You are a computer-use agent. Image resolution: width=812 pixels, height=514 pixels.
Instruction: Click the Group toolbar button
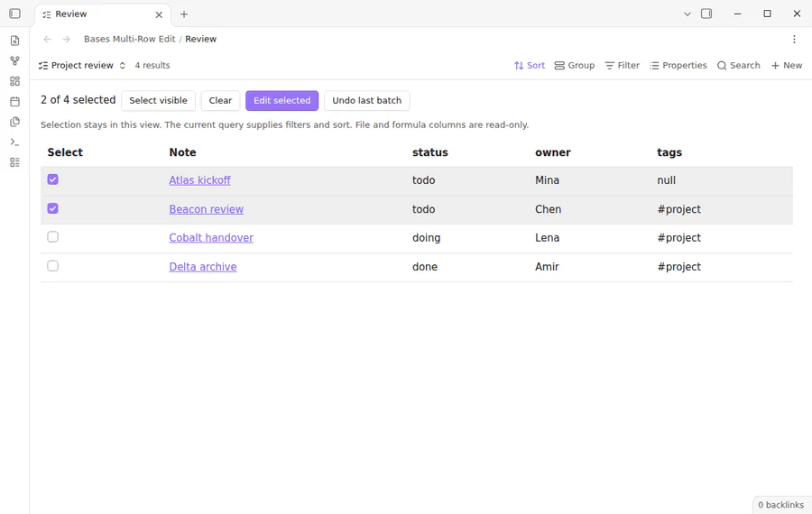pos(575,65)
